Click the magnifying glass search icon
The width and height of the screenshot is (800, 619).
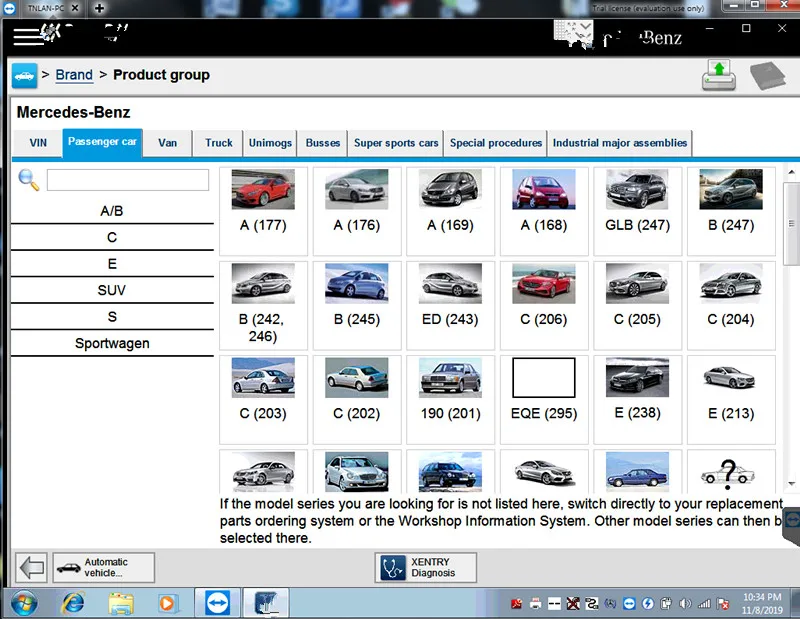tap(29, 180)
